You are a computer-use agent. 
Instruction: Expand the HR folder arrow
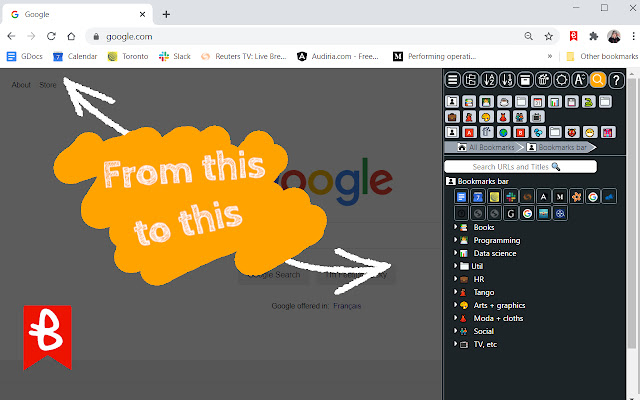[x=455, y=279]
